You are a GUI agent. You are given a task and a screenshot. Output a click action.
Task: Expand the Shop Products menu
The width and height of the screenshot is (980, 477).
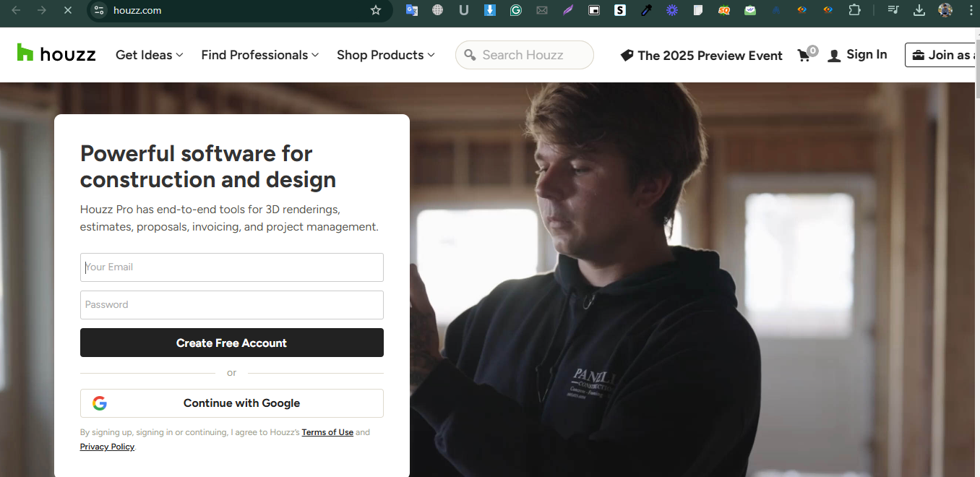pyautogui.click(x=386, y=55)
